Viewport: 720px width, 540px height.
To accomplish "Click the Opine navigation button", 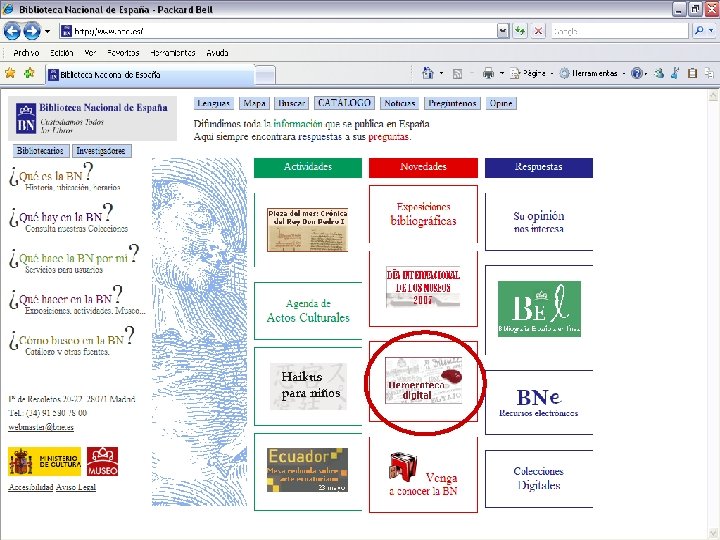I will point(501,103).
